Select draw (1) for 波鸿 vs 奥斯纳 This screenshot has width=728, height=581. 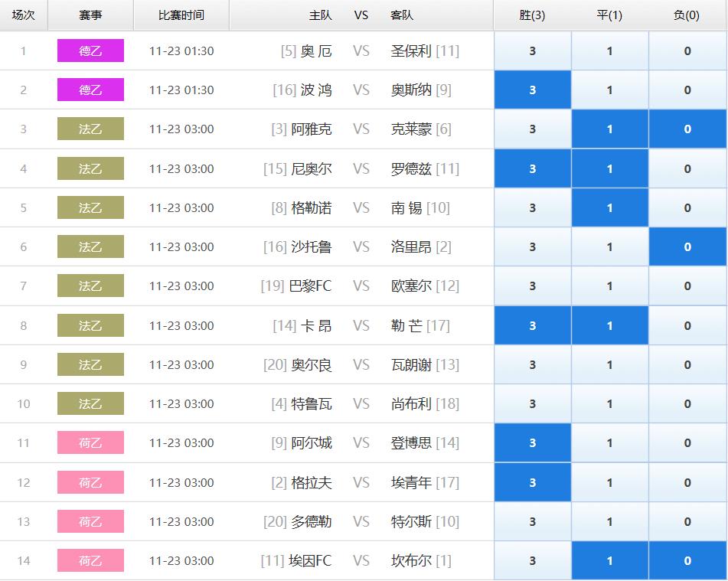tap(609, 90)
